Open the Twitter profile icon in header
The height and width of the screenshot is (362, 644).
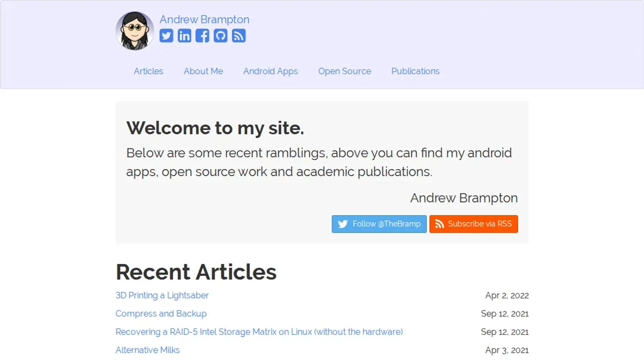coord(166,36)
